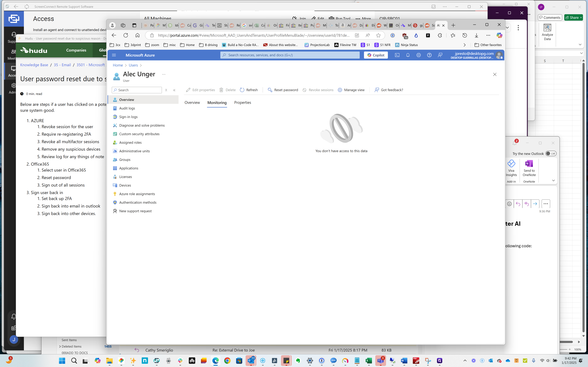Refresh the user profile blade
The height and width of the screenshot is (367, 588).
[249, 90]
